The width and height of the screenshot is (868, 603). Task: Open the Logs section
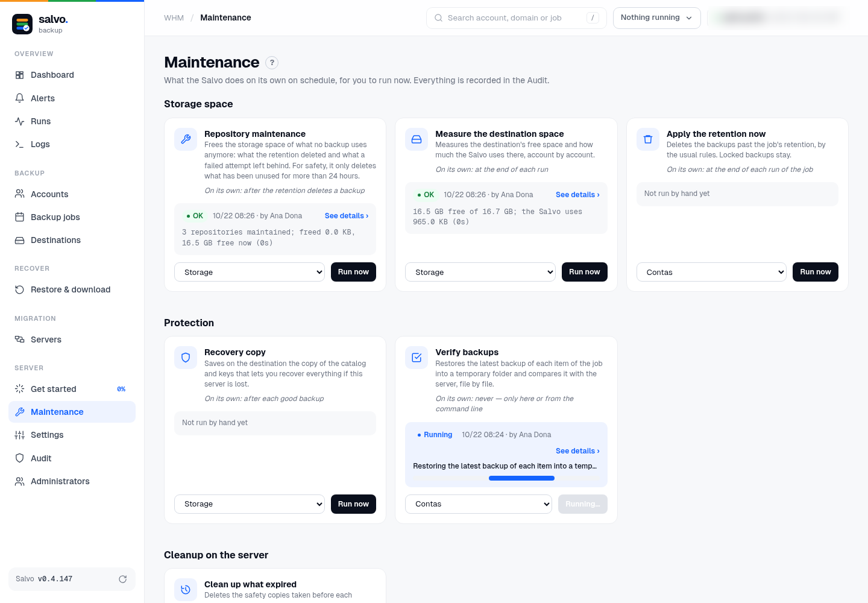(x=72, y=144)
